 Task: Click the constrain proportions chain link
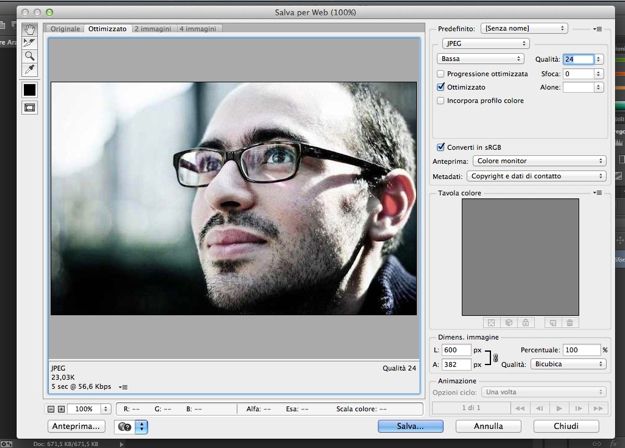tap(492, 358)
